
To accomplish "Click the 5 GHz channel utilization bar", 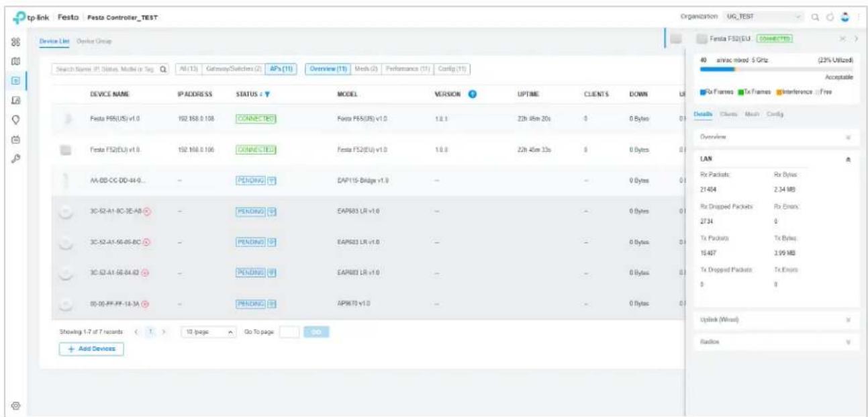I will (x=775, y=69).
